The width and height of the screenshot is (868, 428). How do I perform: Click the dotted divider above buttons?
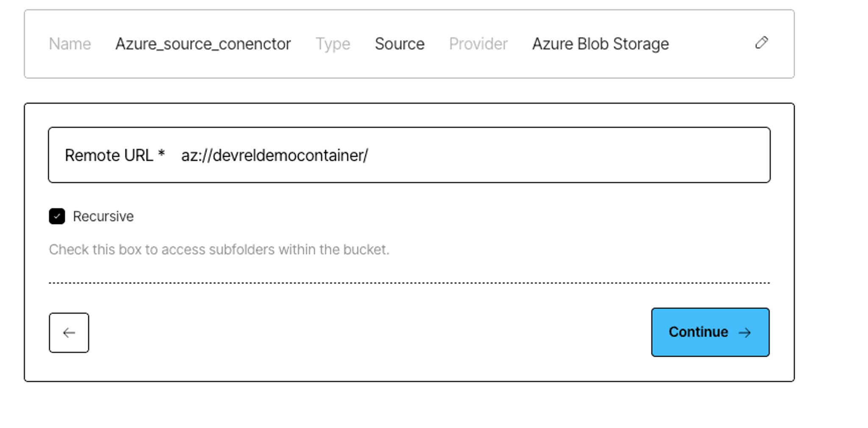click(x=409, y=283)
